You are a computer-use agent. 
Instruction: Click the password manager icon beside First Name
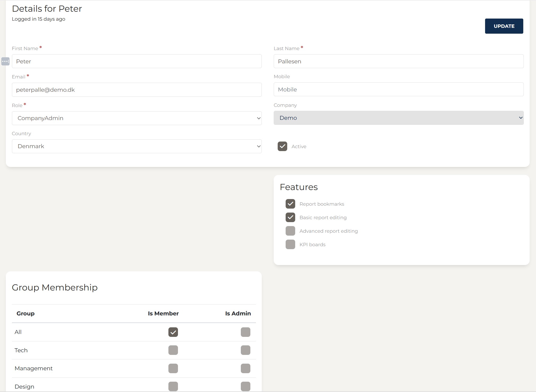coord(5,61)
